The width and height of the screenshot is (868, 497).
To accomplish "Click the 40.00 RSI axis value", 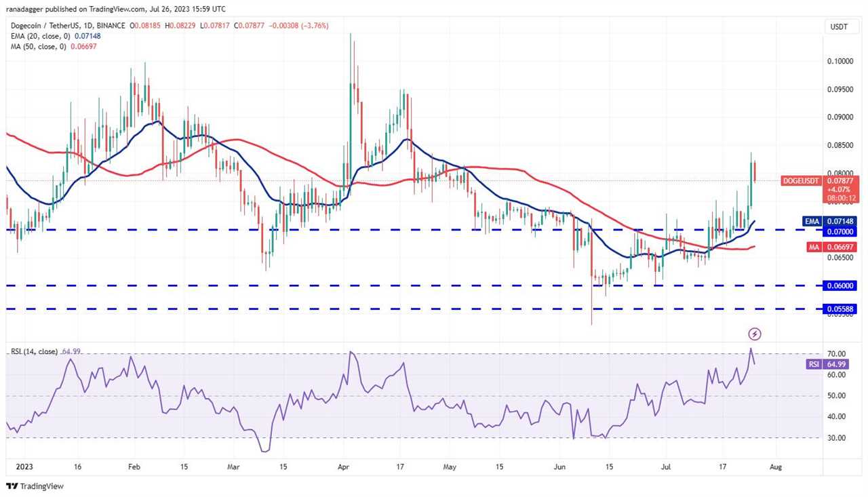I will 836,417.
